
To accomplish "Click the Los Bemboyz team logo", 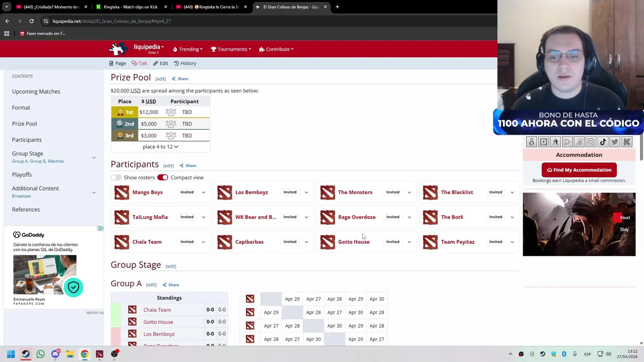I will tap(225, 192).
